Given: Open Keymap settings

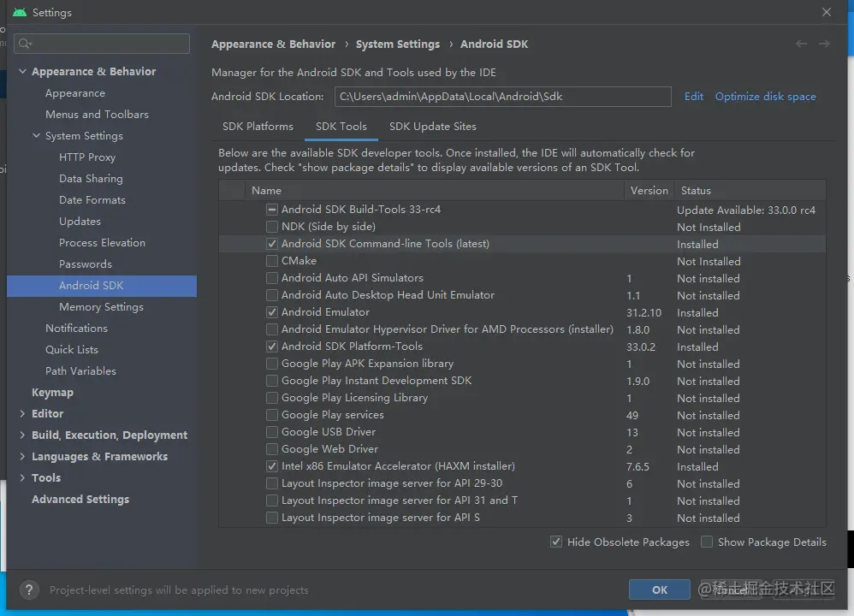Looking at the screenshot, I should click(52, 392).
